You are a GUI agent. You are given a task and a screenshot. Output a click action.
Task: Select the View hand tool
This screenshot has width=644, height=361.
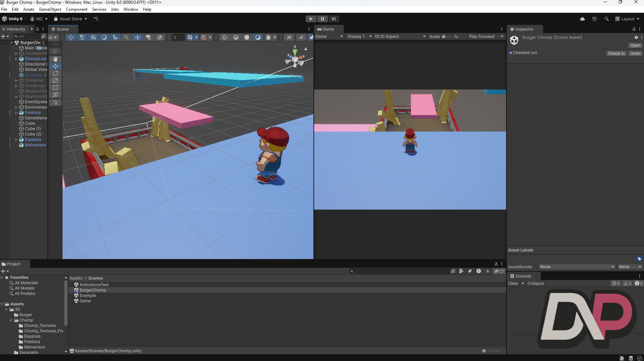(55, 59)
